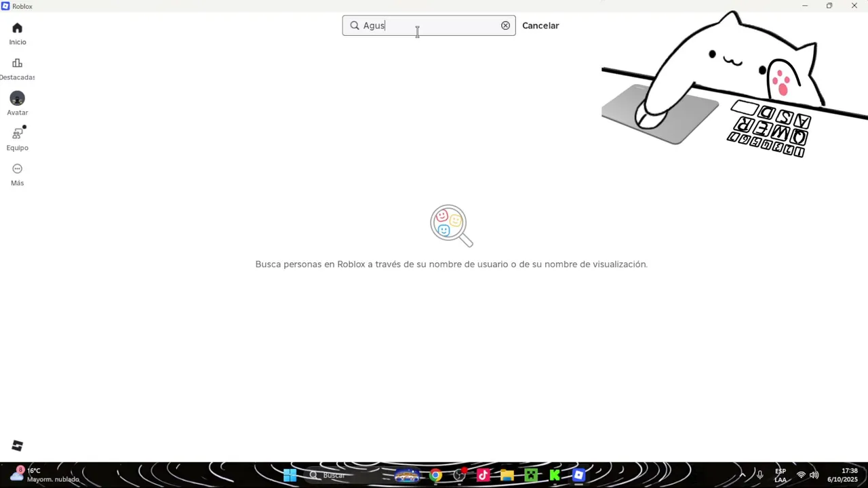Open the Wi-Fi network settings
The height and width of the screenshot is (488, 868).
click(x=801, y=475)
